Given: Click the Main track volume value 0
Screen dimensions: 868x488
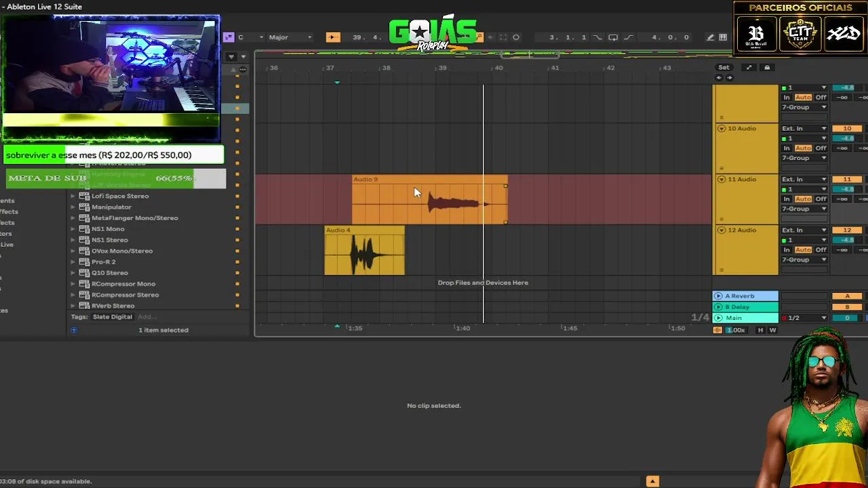Looking at the screenshot, I should click(x=847, y=318).
